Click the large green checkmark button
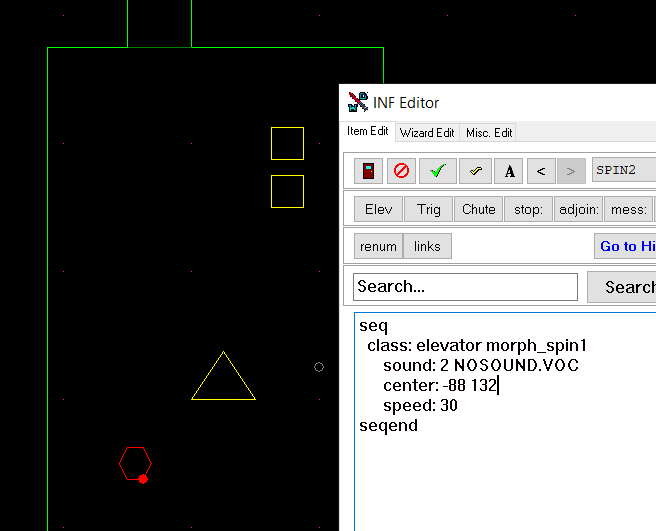The height and width of the screenshot is (531, 656). tap(438, 171)
